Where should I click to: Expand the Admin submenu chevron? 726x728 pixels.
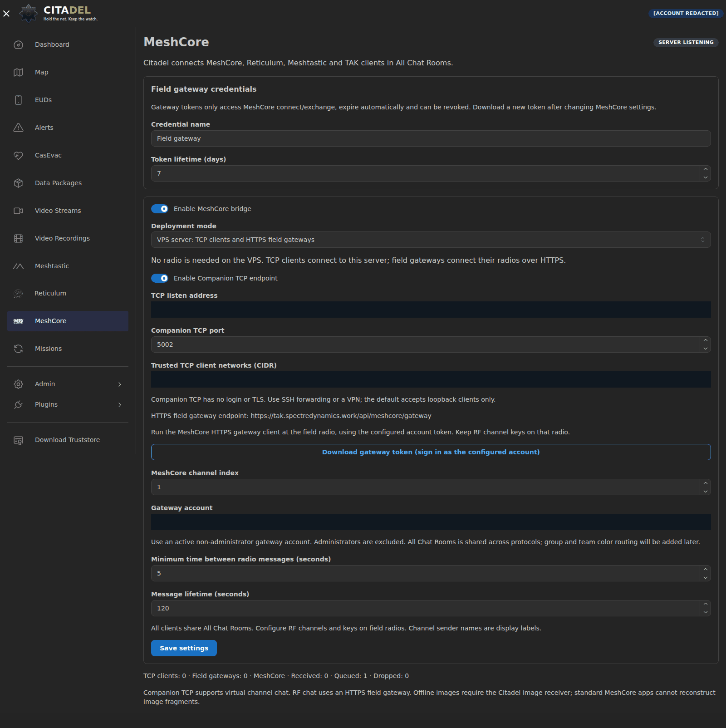[120, 384]
